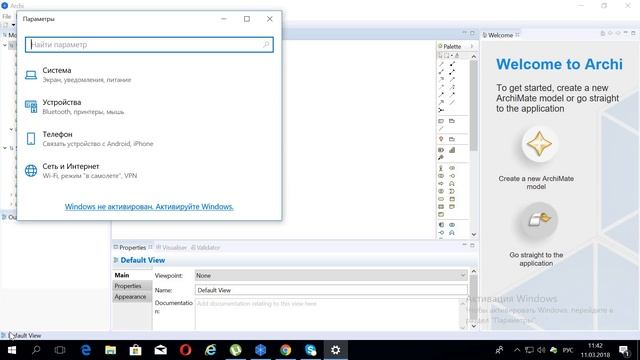Select the Note tool in Palette
Image resolution: width=640 pixels, height=360 pixels.
click(441, 121)
